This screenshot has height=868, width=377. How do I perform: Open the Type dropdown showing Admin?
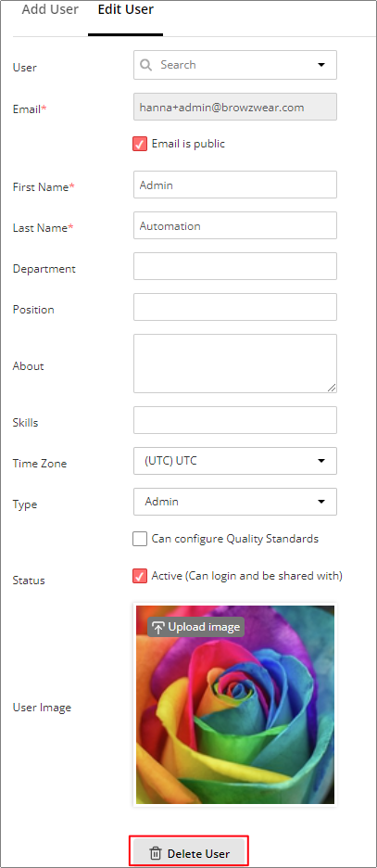[235, 502]
